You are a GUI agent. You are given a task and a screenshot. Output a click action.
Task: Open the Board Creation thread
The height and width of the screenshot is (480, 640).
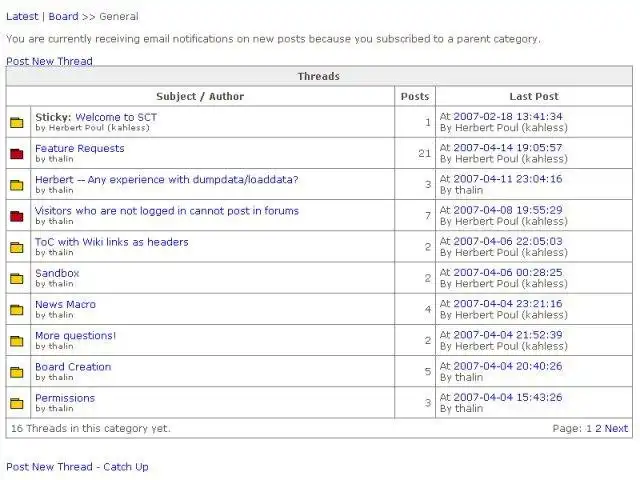pos(73,367)
